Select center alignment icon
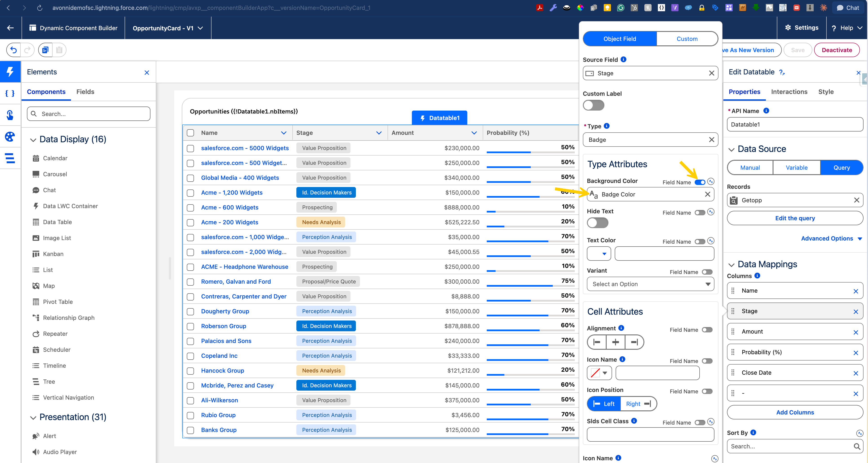Viewport: 868px width, 463px height. [x=615, y=342]
